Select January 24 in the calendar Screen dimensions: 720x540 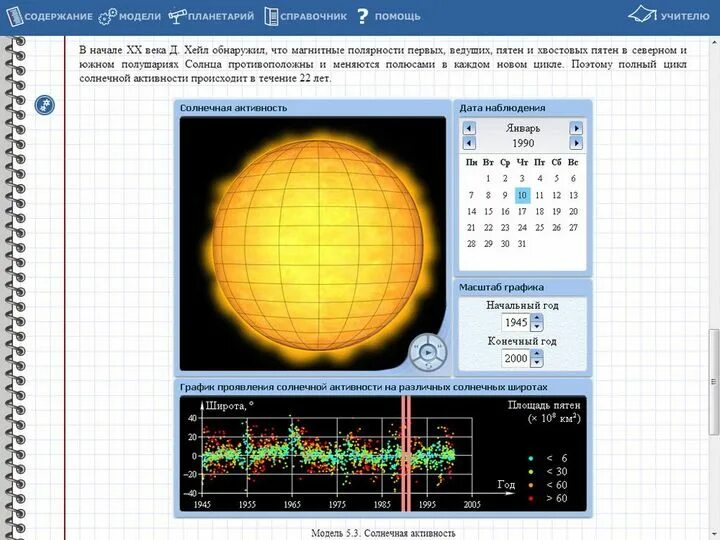click(x=522, y=228)
